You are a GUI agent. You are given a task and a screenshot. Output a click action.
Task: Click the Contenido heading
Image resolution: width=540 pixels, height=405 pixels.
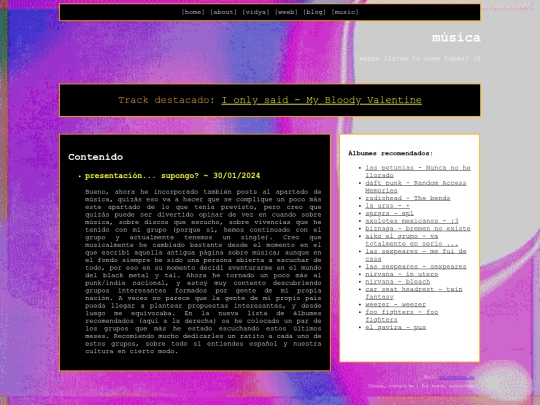coord(95,157)
